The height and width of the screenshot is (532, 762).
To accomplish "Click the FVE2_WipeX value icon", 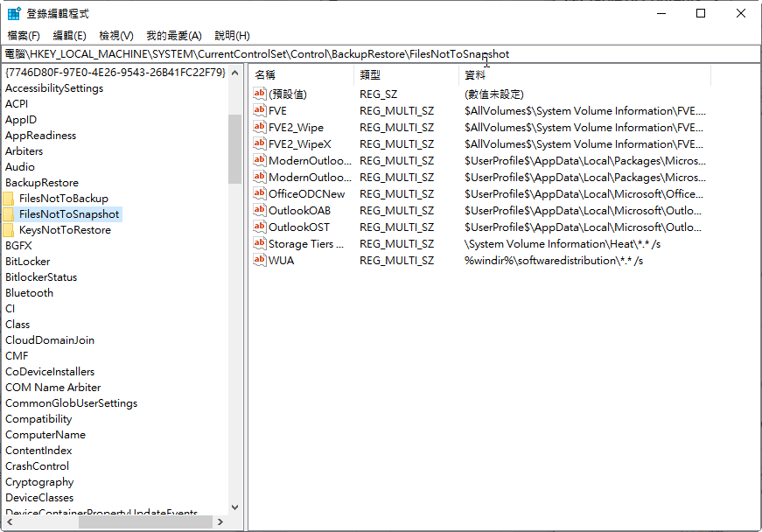I will pyautogui.click(x=260, y=143).
